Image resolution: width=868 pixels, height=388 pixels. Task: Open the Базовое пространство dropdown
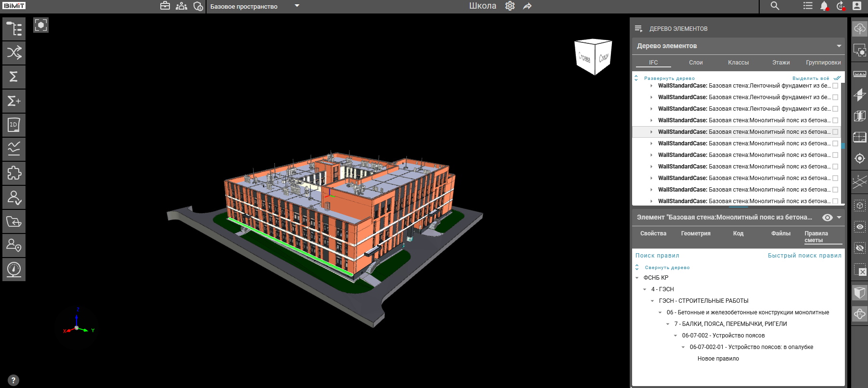point(297,6)
